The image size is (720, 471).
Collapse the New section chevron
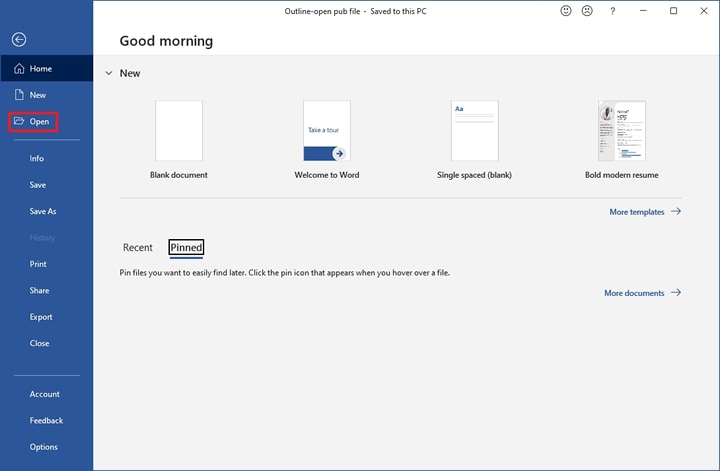108,73
